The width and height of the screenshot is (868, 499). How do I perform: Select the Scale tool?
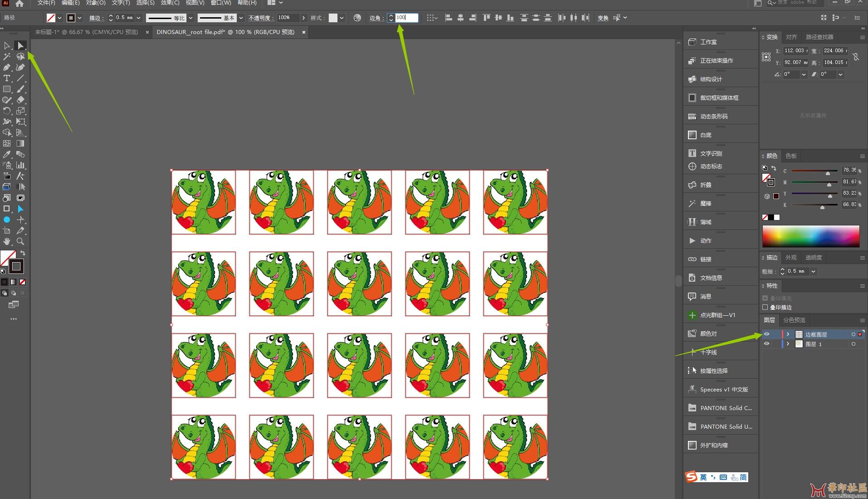coord(20,111)
